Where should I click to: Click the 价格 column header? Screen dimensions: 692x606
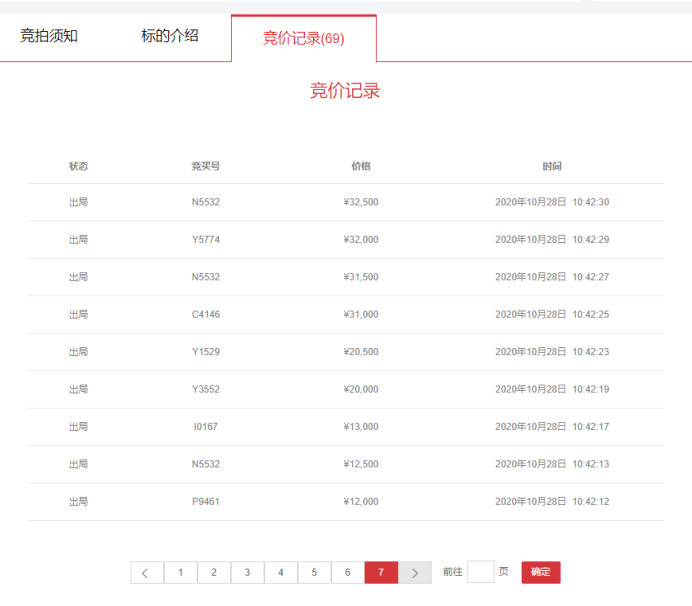[361, 166]
